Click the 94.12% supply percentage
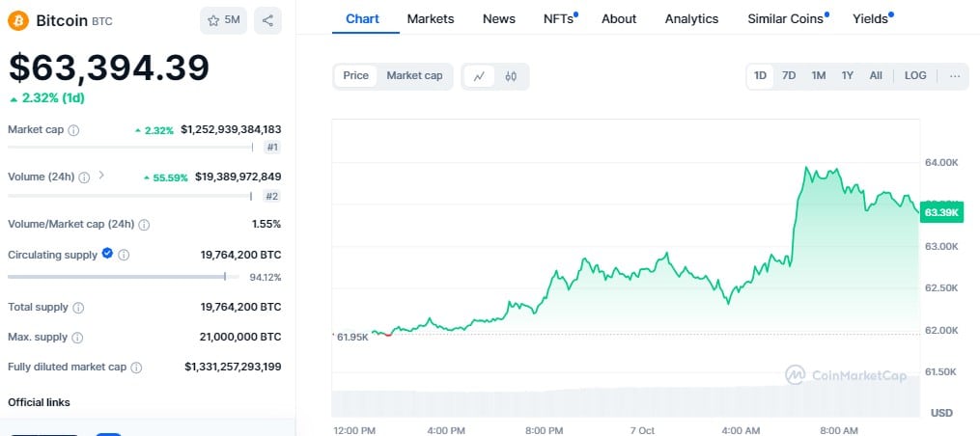The height and width of the screenshot is (436, 980). coord(265,278)
